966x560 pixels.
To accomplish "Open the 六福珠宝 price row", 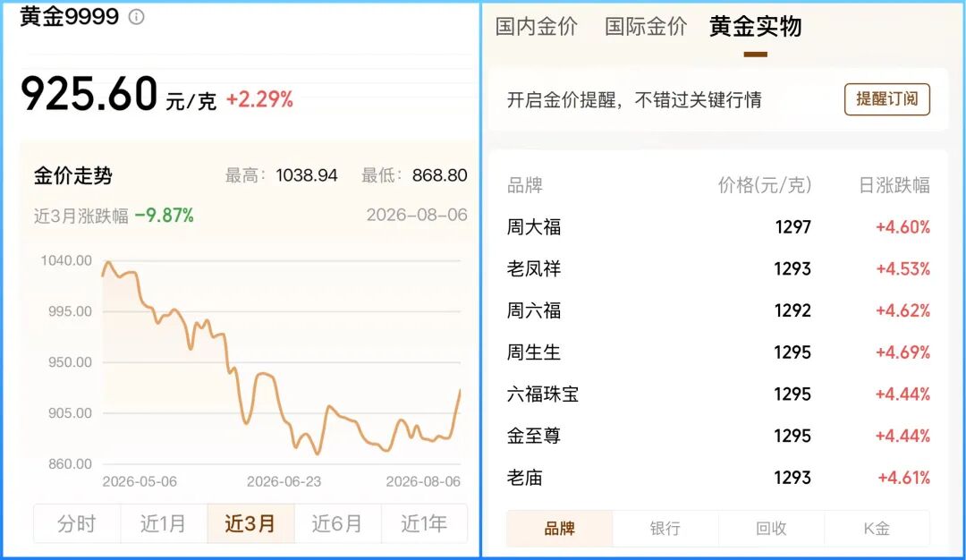I will click(718, 395).
